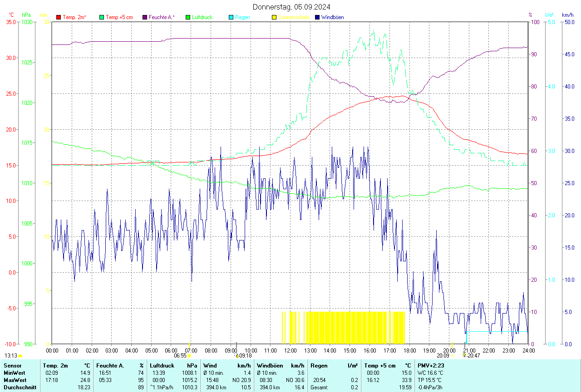Click the sunset icon next to 20:09
Image resolution: width=581 pixels, height=392 pixels.
[x=453, y=356]
